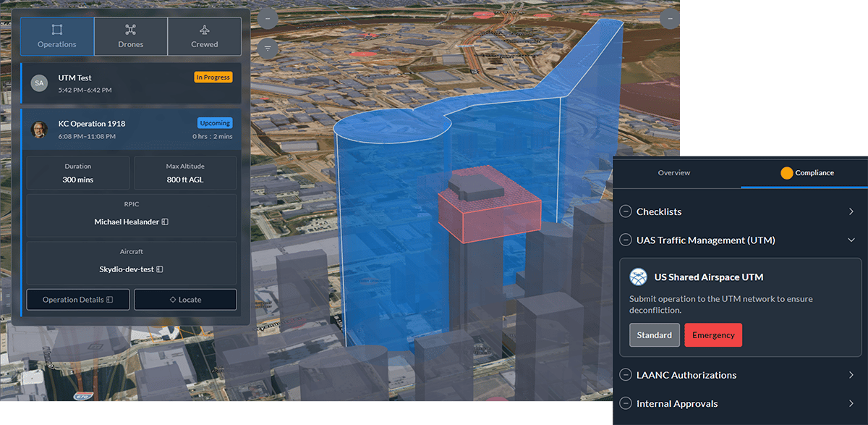Click the Upcoming status badge
The height and width of the screenshot is (425, 868).
[x=215, y=123]
